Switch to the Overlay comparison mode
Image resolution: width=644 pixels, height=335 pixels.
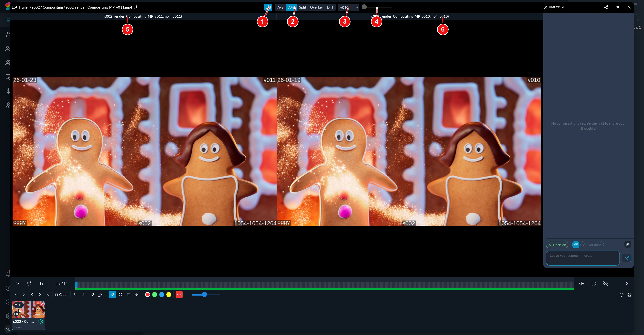(316, 7)
